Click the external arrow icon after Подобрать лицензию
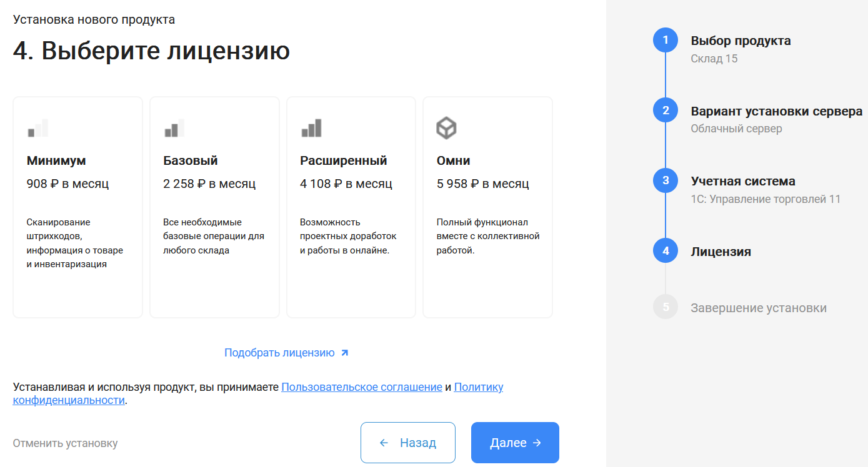This screenshot has height=467, width=868. (344, 353)
